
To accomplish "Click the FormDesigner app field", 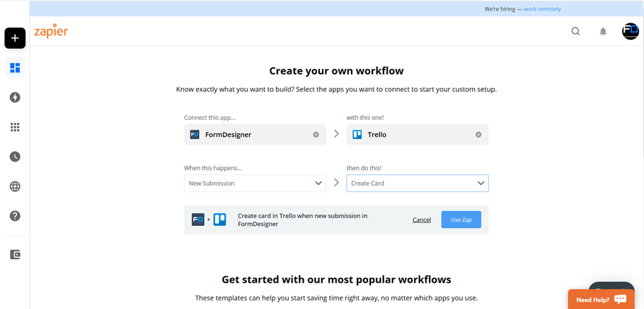I will click(x=255, y=135).
